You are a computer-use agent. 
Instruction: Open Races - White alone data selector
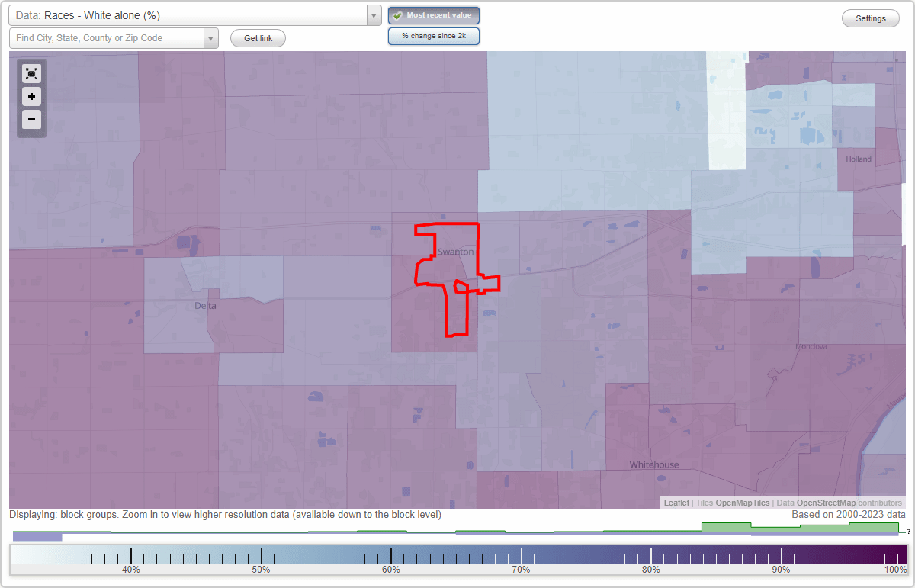pos(191,15)
